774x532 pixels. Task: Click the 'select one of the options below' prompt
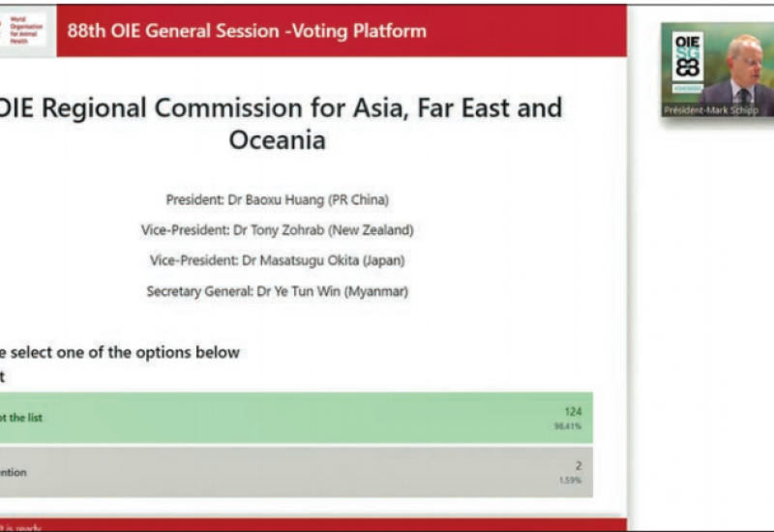click(121, 352)
